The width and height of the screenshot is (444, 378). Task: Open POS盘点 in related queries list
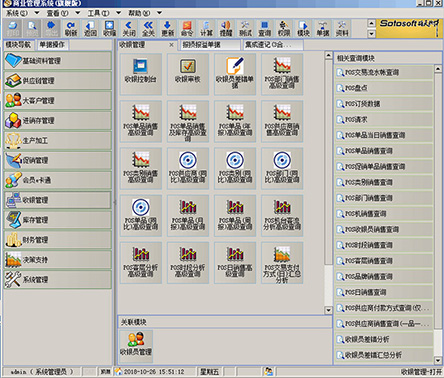point(384,88)
